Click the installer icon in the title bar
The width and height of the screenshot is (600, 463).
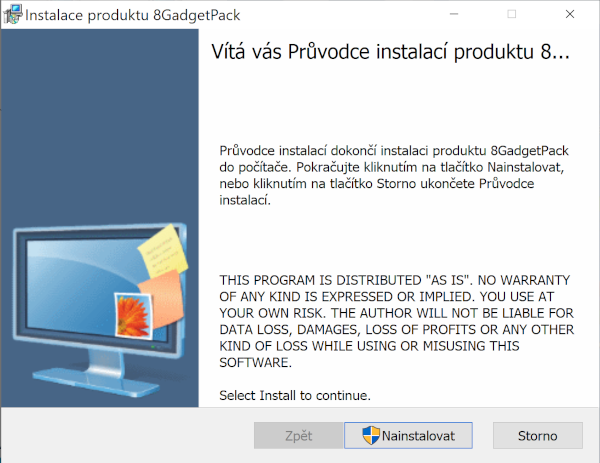coord(13,14)
